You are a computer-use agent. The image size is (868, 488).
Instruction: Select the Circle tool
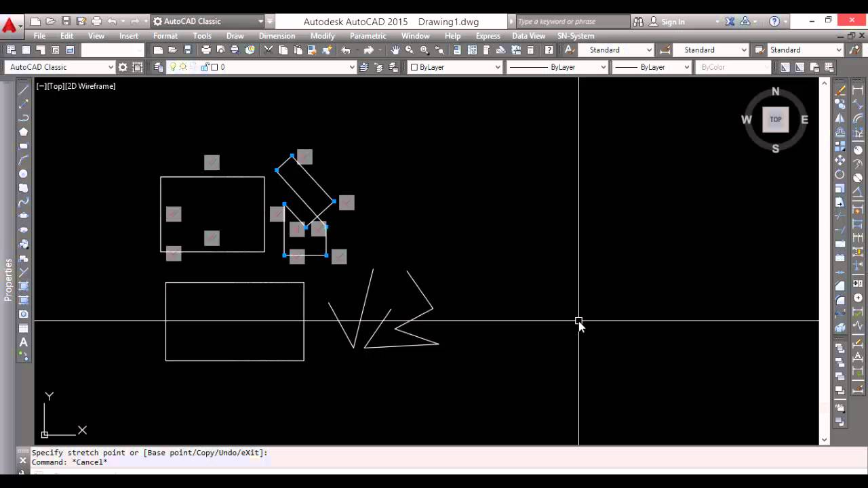[24, 174]
